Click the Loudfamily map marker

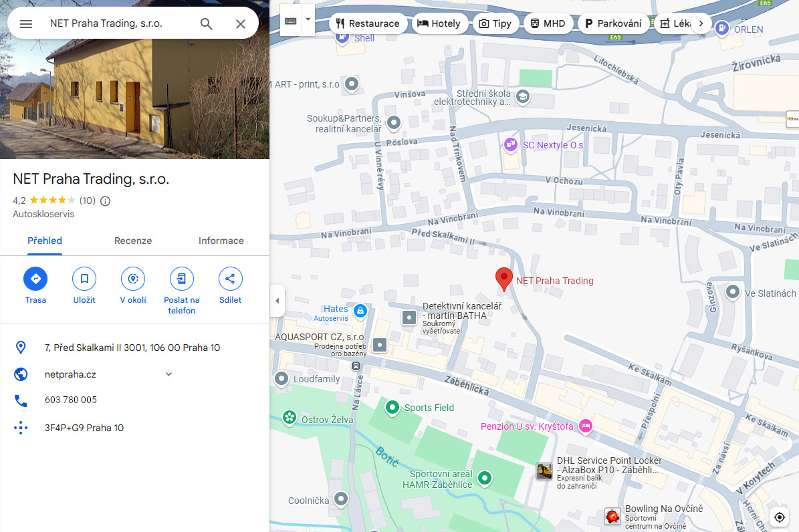[x=281, y=379]
